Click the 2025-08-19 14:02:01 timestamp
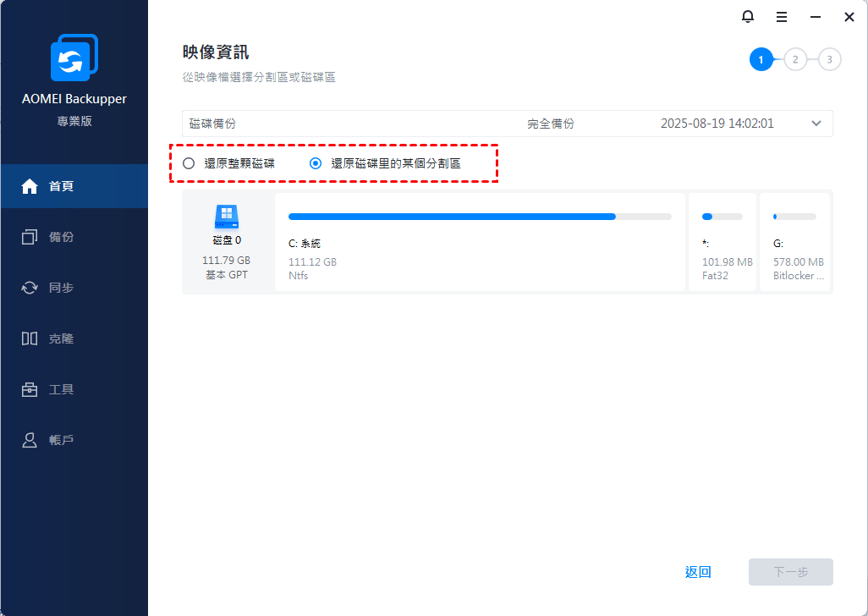Viewport: 868px width, 616px height. (717, 124)
